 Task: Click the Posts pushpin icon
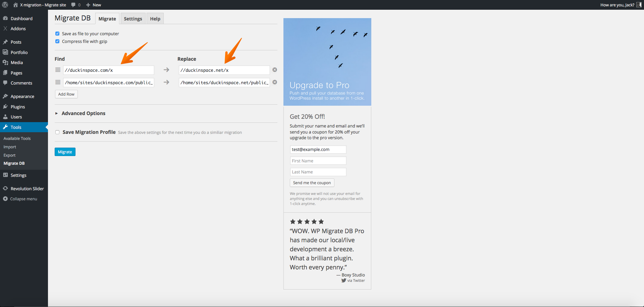click(x=5, y=42)
